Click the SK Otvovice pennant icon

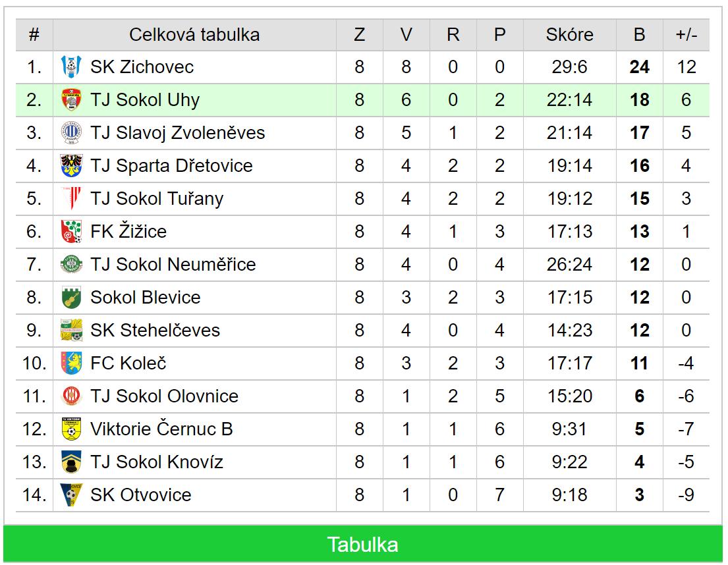[72, 495]
